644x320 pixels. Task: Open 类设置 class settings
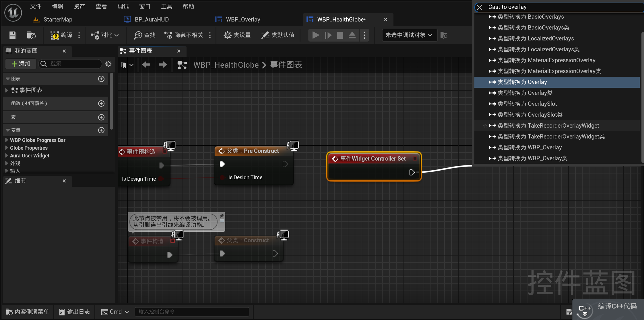pyautogui.click(x=237, y=35)
